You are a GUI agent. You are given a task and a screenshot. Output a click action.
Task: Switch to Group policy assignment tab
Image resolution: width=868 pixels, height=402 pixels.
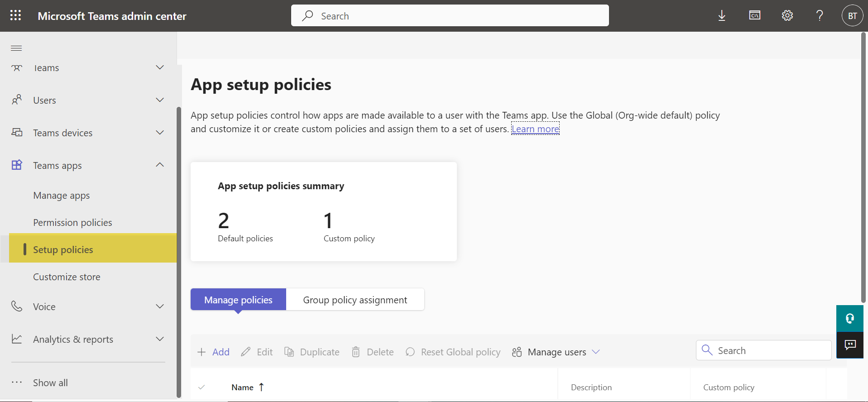click(355, 300)
